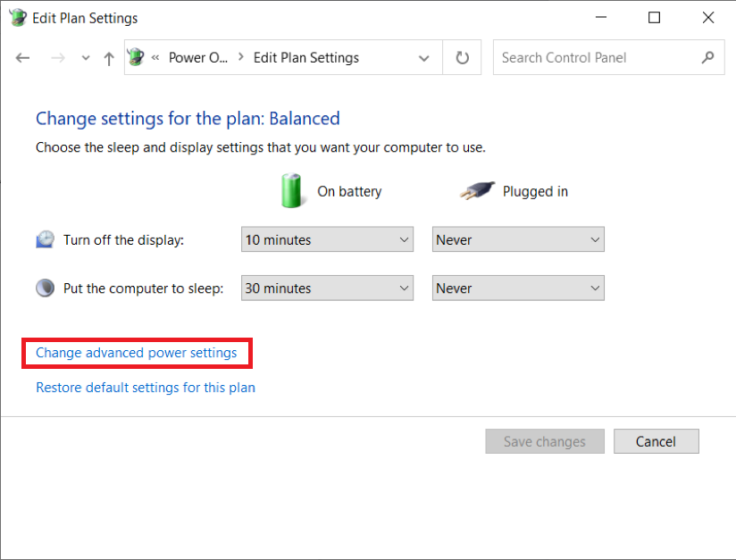Click the 'Plugged in' column label
The width and height of the screenshot is (736, 560).
[x=536, y=191]
